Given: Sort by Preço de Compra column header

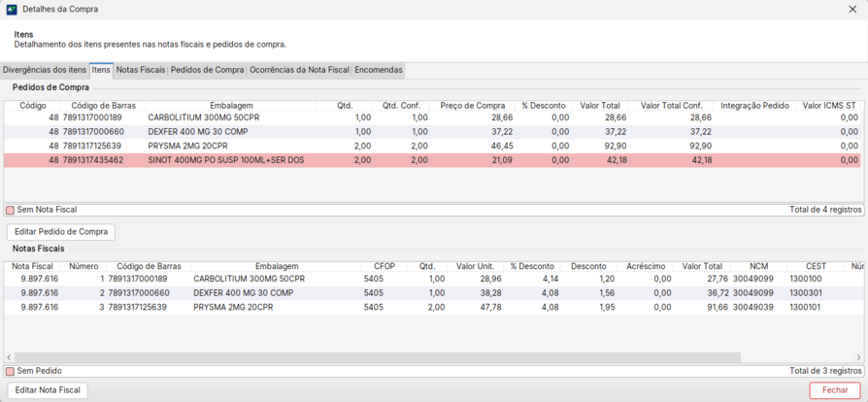Looking at the screenshot, I should [x=472, y=106].
